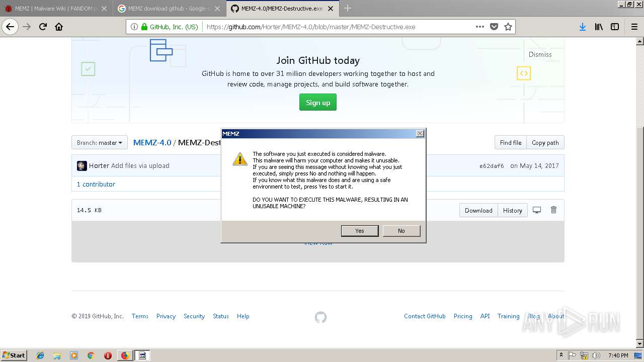This screenshot has height=362, width=644.
Task: Open the Pricing footer link
Action: 463,316
